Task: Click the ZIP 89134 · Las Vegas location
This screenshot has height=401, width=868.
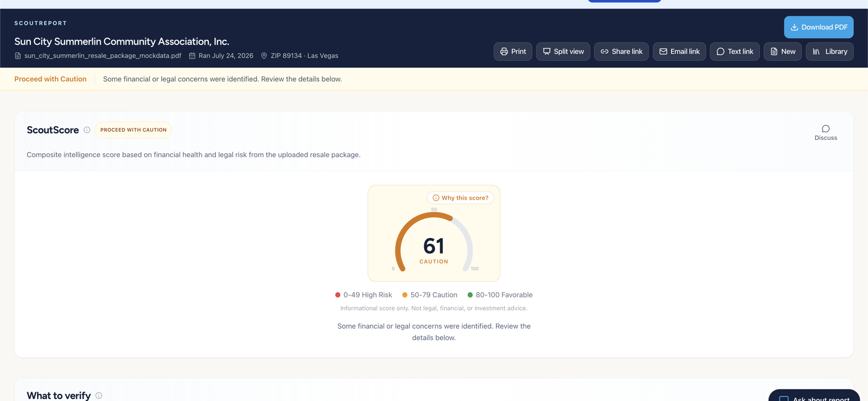Action: [304, 56]
